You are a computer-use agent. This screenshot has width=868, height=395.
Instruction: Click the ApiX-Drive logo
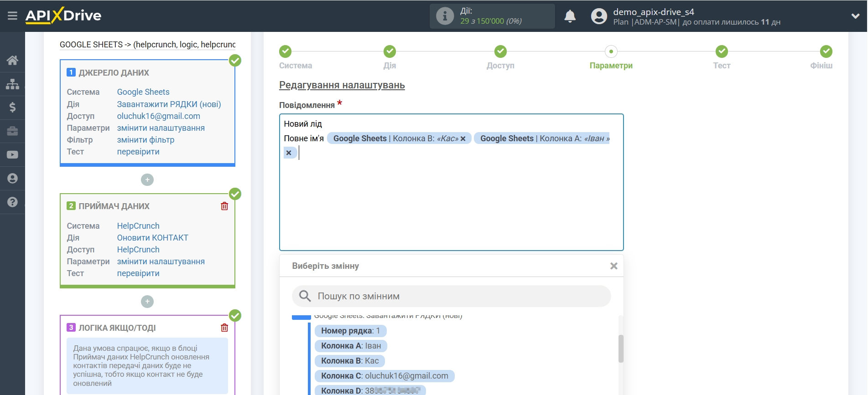(x=63, y=15)
